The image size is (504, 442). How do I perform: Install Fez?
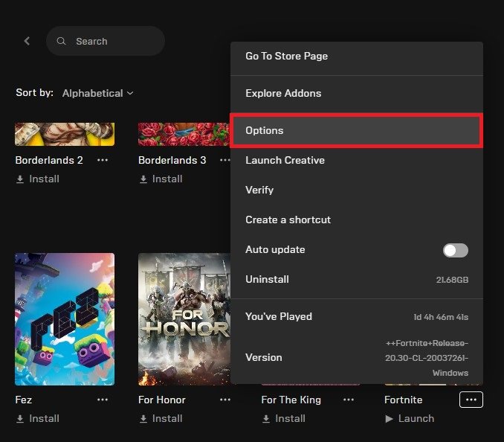click(38, 418)
